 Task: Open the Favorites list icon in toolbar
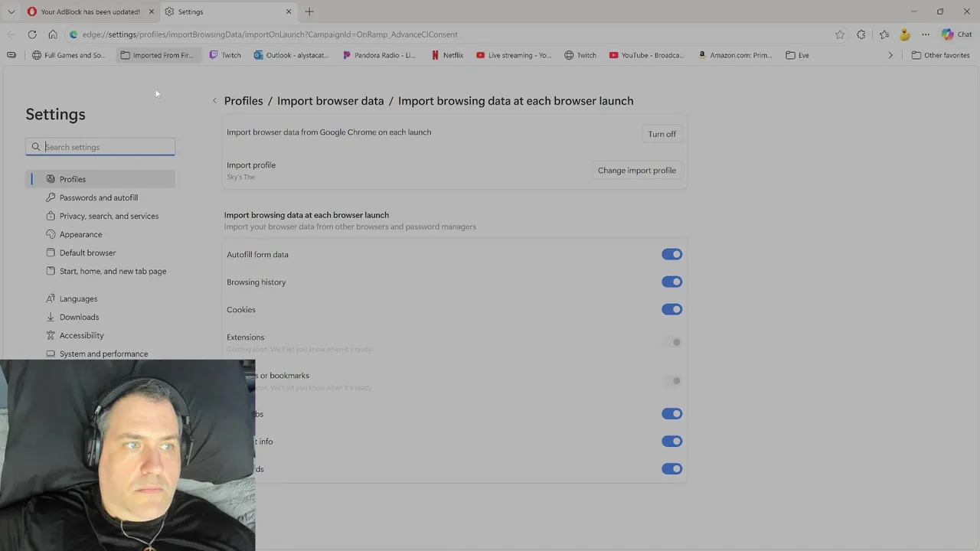click(884, 34)
